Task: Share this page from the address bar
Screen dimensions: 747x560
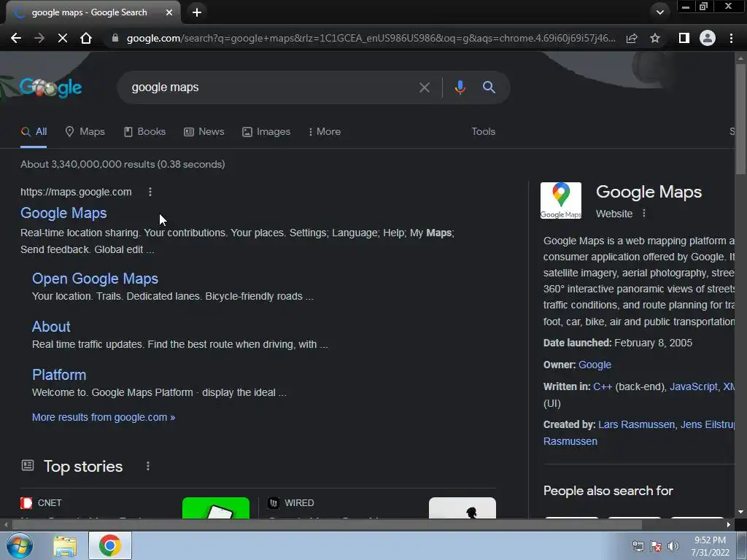Action: tap(632, 38)
